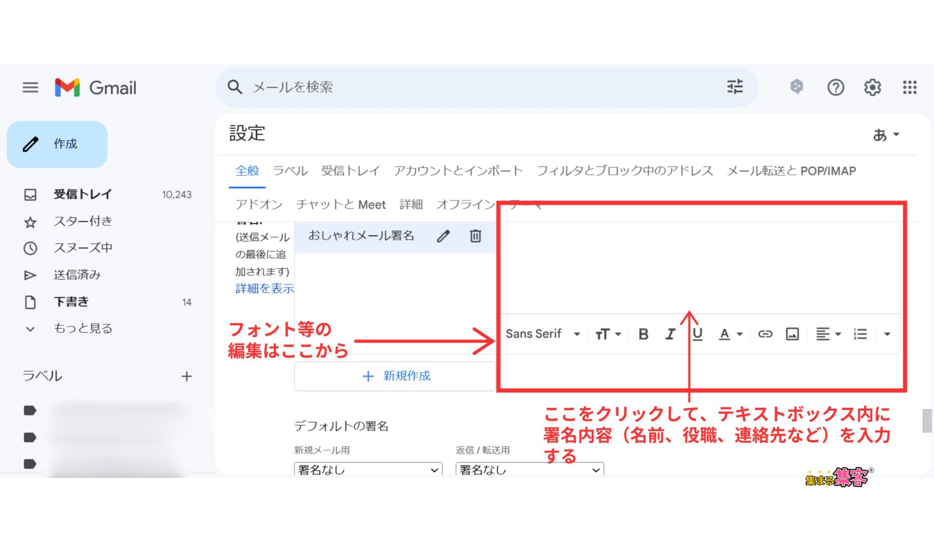Viewport: 934px width, 560px height.
Task: Toggle bold formatting in signature editor
Action: 643,334
